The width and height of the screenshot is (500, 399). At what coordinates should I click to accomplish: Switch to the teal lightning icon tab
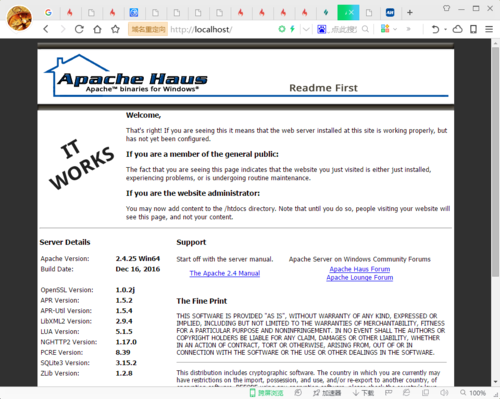[x=326, y=13]
